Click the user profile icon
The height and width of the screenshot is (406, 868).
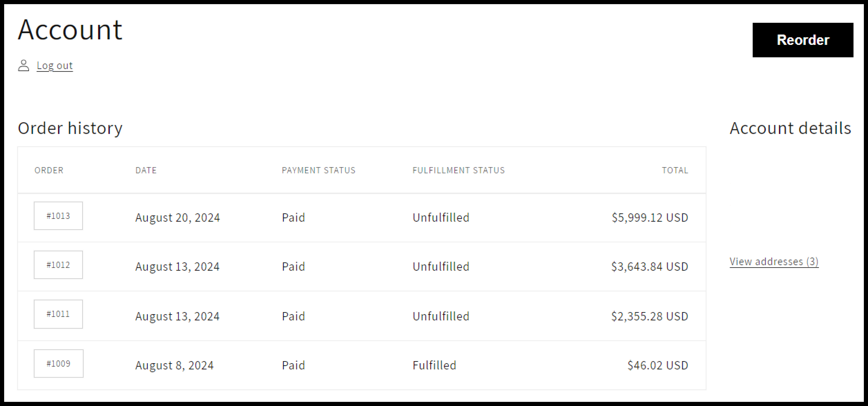click(x=24, y=65)
